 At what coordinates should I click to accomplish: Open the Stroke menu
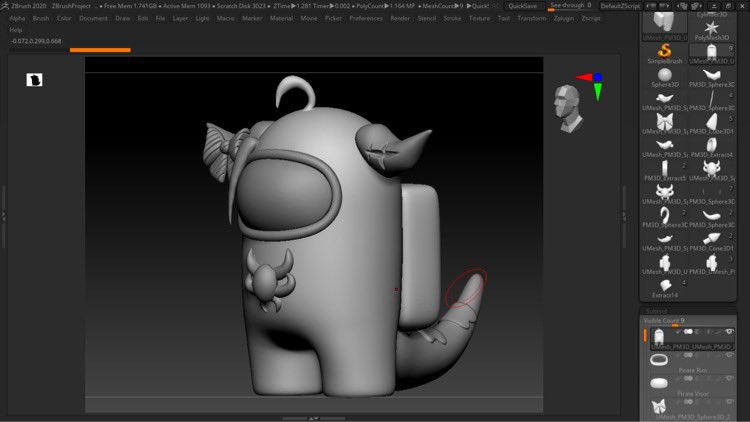pos(452,18)
